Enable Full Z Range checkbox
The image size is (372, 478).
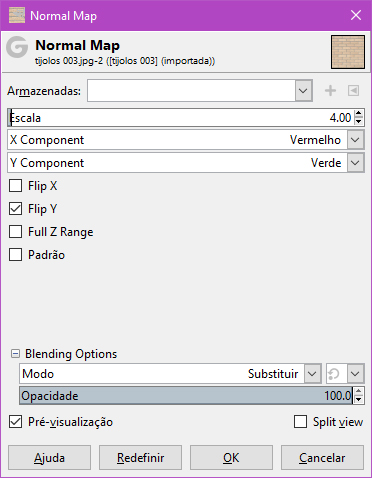(x=16, y=232)
